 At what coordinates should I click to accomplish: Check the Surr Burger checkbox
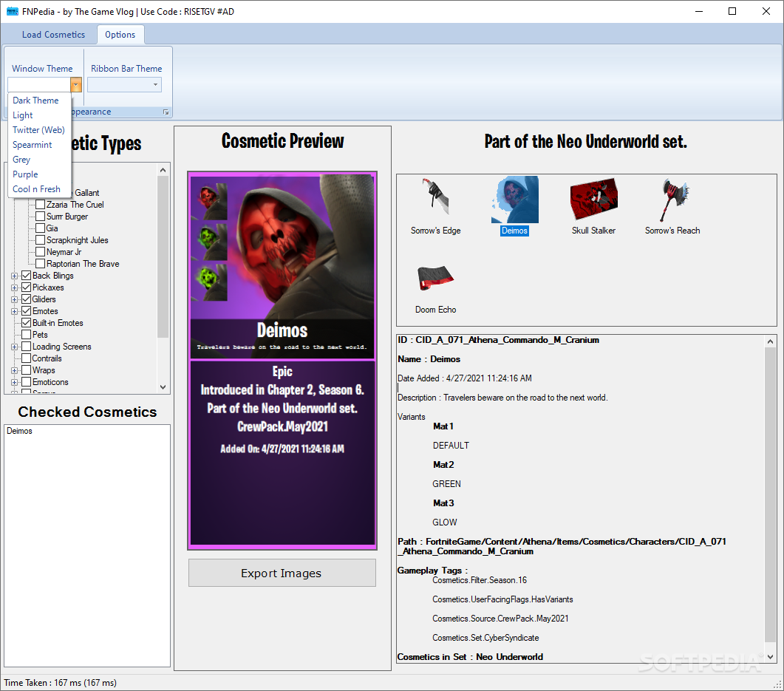coord(41,217)
